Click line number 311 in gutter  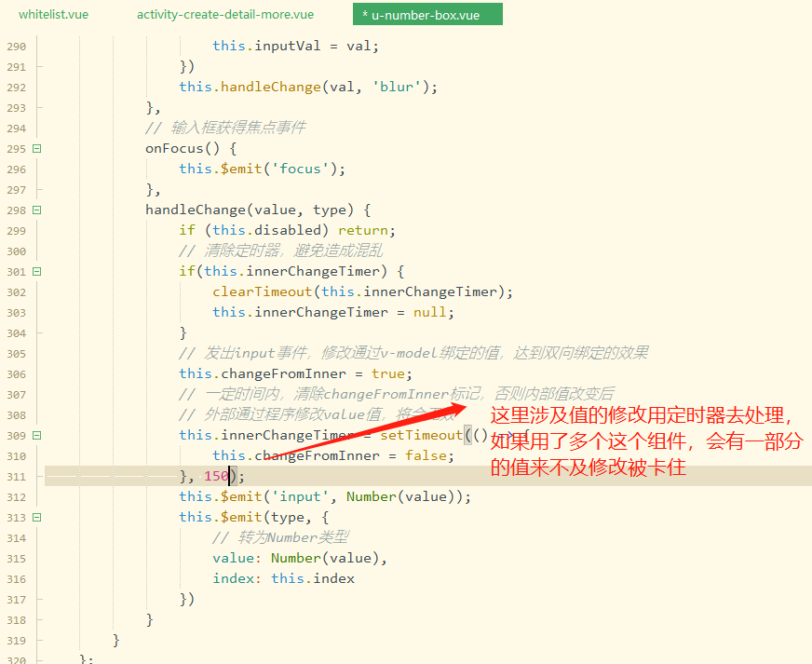click(16, 477)
